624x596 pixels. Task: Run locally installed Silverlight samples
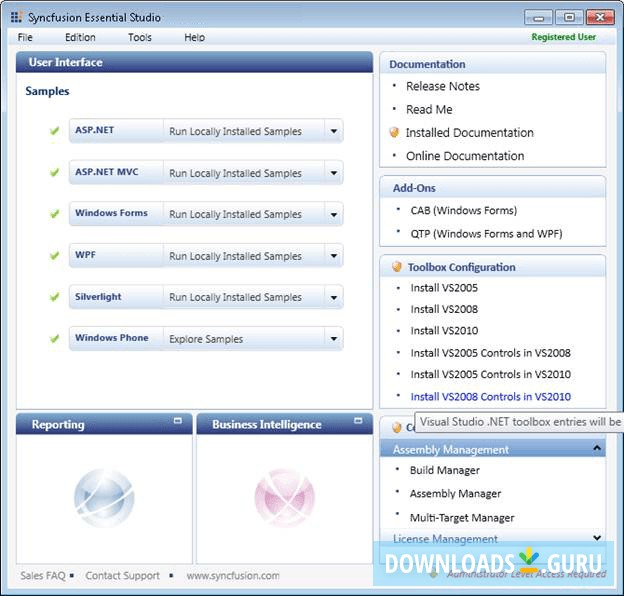tap(235, 298)
